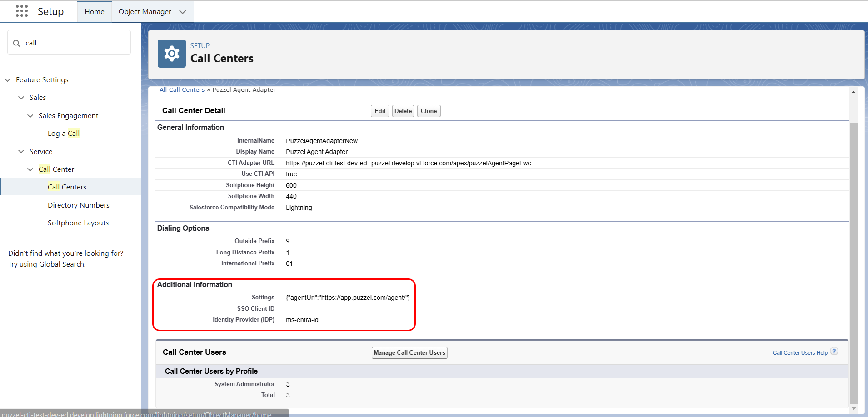Click the search magnifier in the sidebar
This screenshot has height=417, width=868.
[x=17, y=43]
